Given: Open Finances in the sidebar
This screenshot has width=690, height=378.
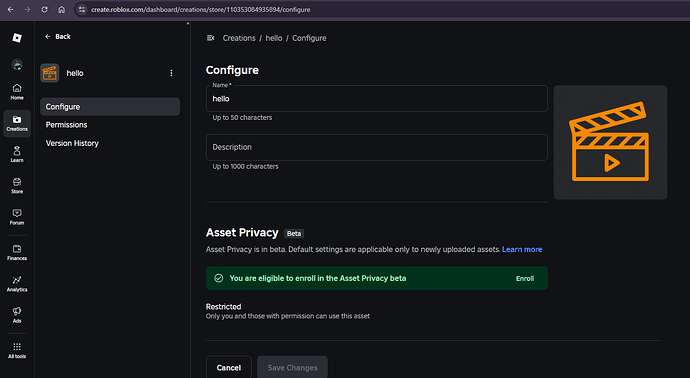Looking at the screenshot, I should pyautogui.click(x=17, y=253).
